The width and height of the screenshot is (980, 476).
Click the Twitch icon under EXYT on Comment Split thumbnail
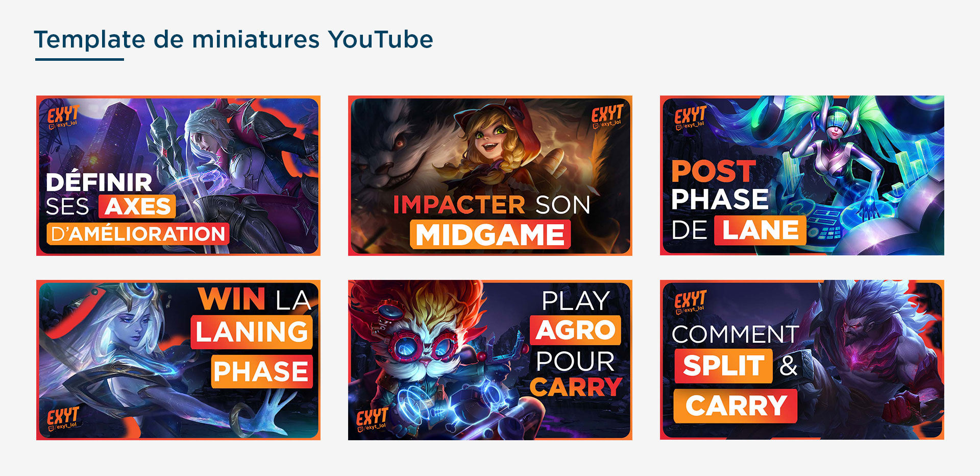coord(679,311)
